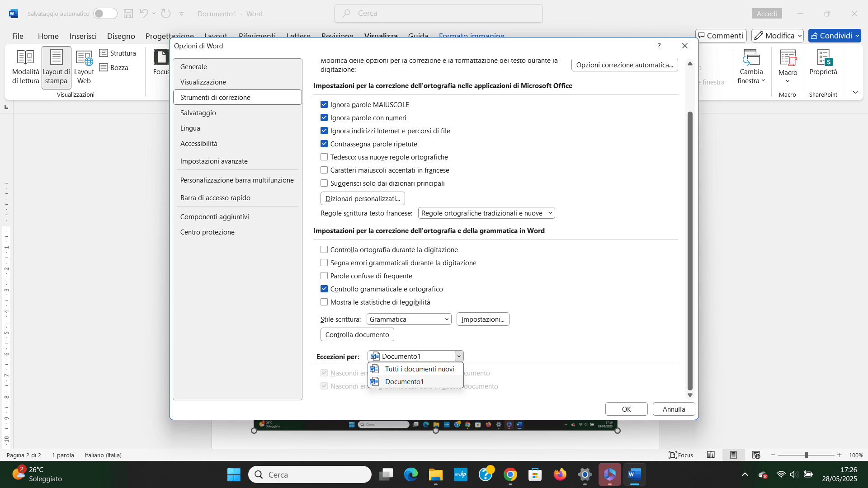This screenshot has width=868, height=488.
Task: Expand the ribbon display options chevron
Action: click(x=855, y=92)
